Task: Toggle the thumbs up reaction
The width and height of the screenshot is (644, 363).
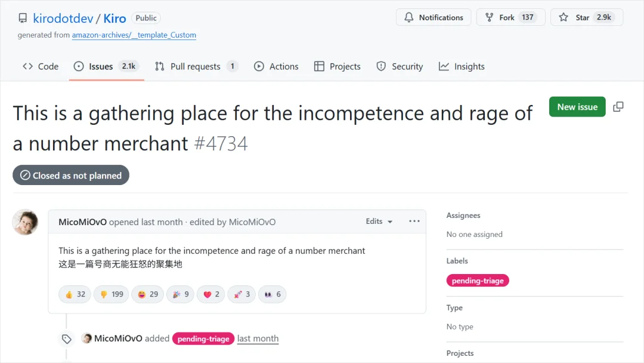Action: tap(75, 294)
